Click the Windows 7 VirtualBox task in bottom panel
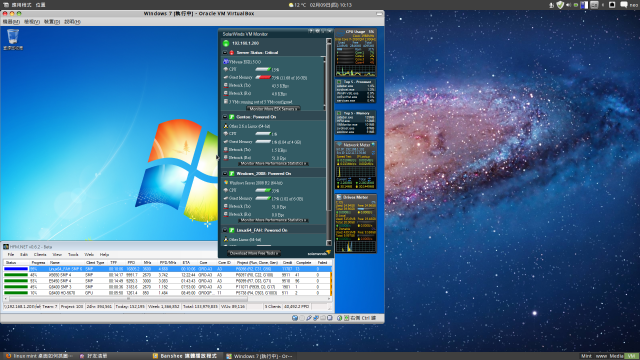This screenshot has width=640, height=360. click(260, 356)
